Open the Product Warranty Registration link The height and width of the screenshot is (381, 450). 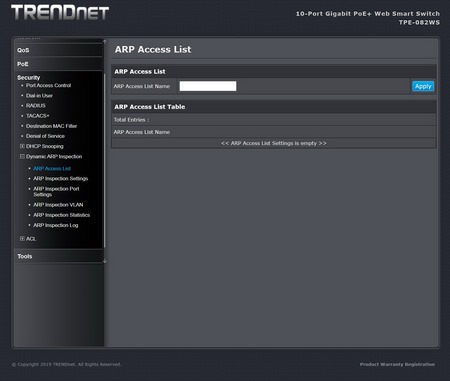pos(397,364)
